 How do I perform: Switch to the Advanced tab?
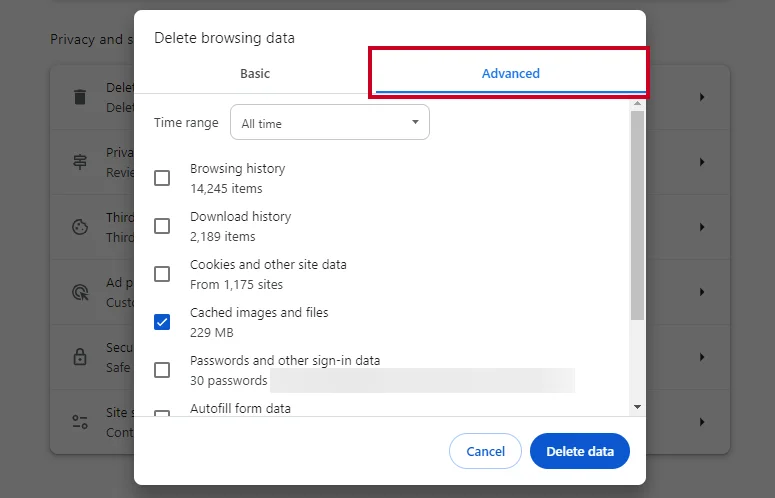coord(511,74)
